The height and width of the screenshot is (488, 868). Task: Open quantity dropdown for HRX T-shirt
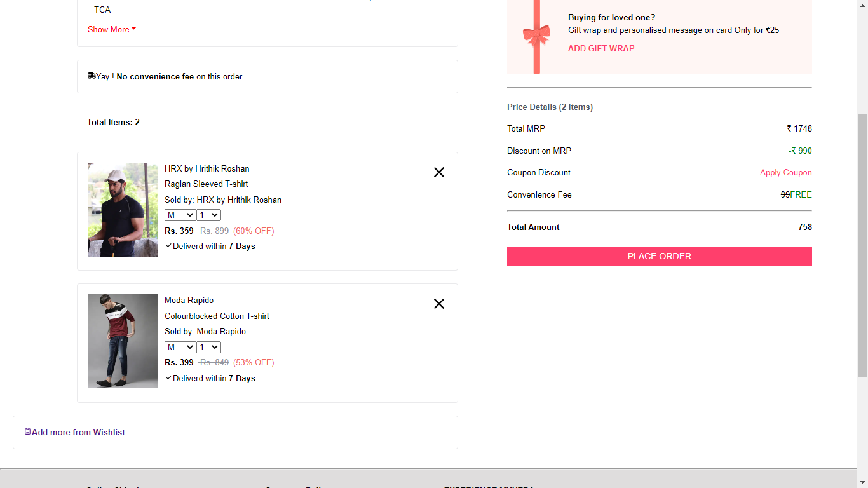tap(209, 215)
